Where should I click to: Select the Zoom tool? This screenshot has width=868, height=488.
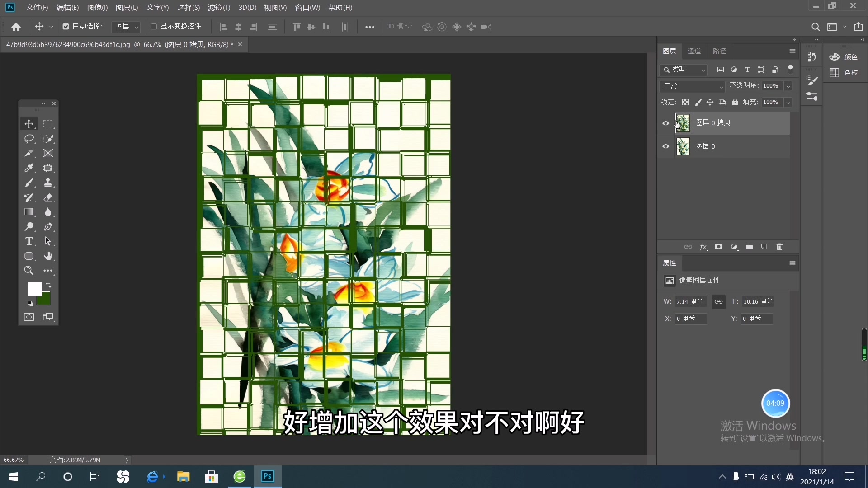coord(29,270)
